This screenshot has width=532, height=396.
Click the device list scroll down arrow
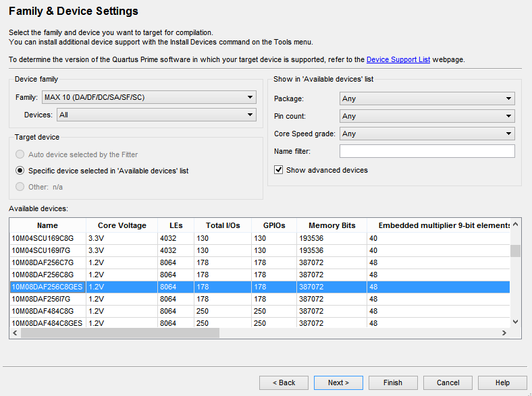[x=515, y=322]
